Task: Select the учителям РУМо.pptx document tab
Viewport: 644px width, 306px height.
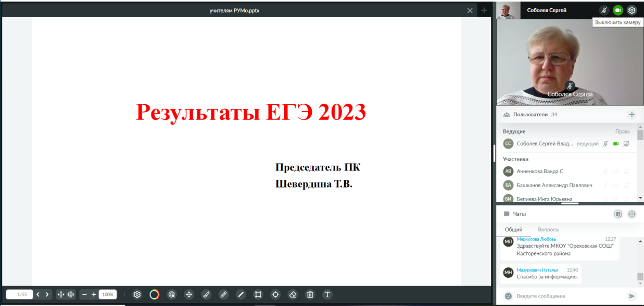Action: [234, 10]
